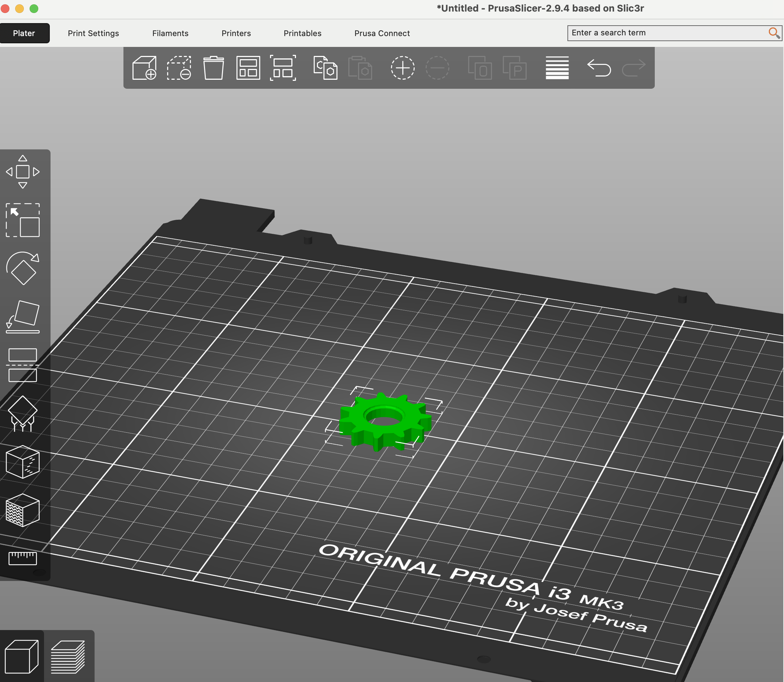Switch to sliced layers preview view
This screenshot has height=682, width=784.
(x=68, y=656)
